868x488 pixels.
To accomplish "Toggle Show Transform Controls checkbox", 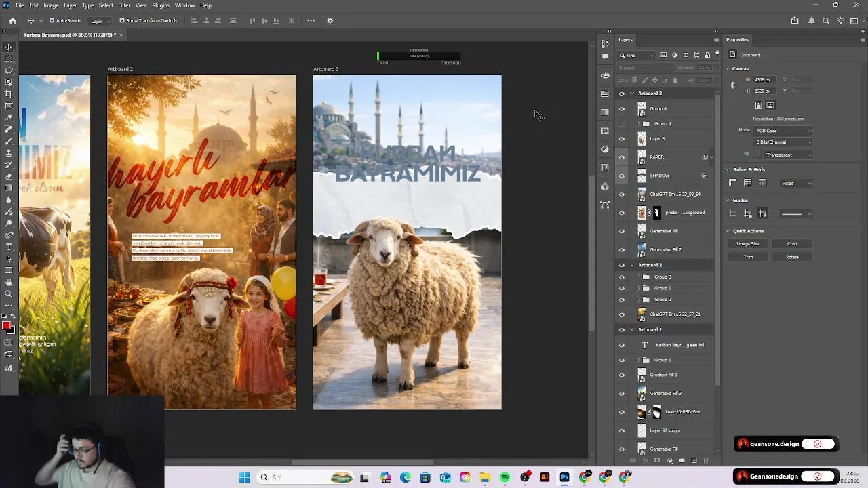I will (122, 20).
